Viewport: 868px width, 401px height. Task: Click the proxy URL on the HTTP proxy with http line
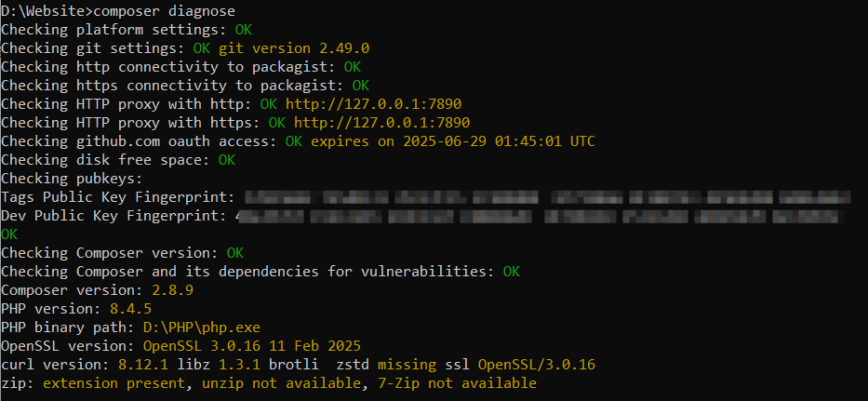point(374,104)
